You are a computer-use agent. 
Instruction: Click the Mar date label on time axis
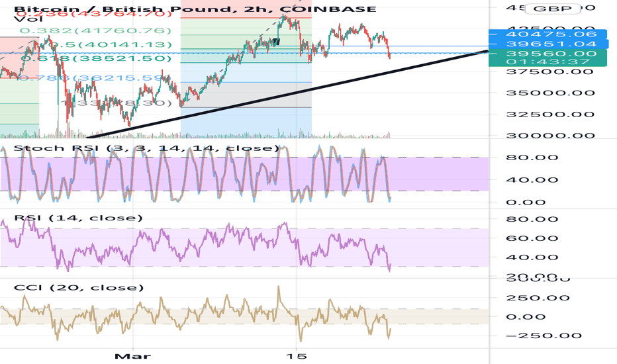coord(132,357)
